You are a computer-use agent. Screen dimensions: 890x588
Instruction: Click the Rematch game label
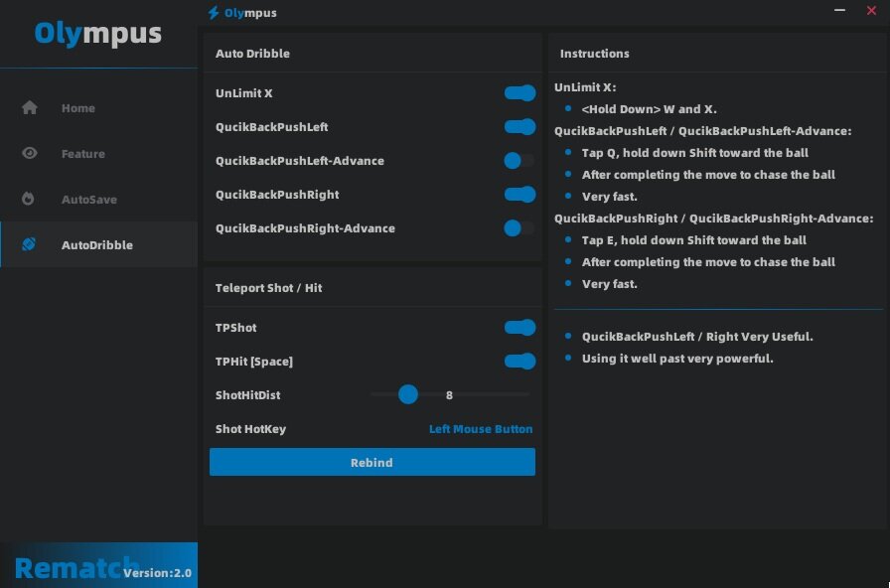click(x=76, y=568)
